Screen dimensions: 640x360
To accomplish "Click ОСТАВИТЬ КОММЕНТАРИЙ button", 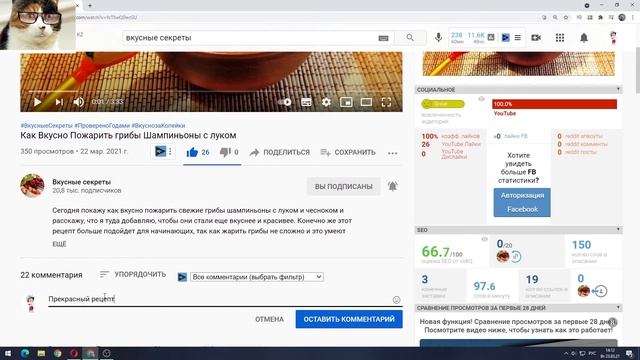I will pyautogui.click(x=349, y=319).
